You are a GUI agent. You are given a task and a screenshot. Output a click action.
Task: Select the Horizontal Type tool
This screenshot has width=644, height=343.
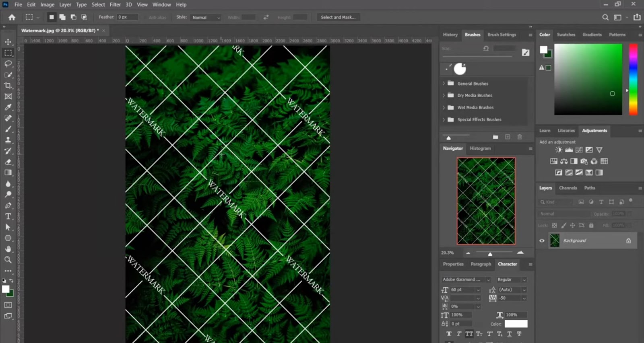point(8,216)
